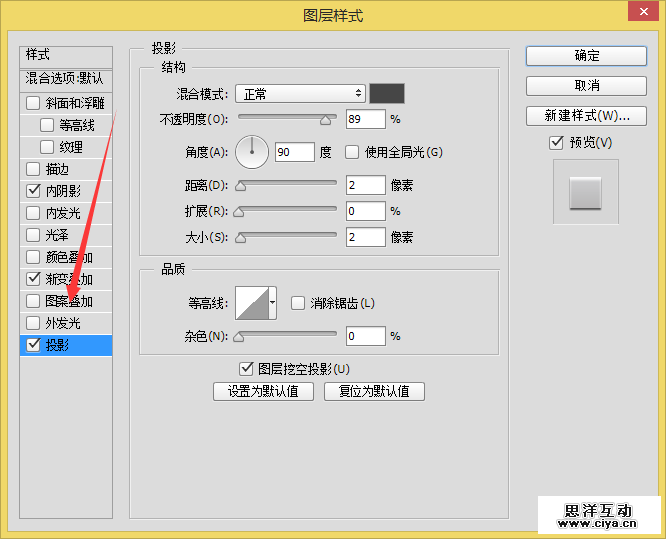Click the 等高线 contour thumbnail
The width and height of the screenshot is (666, 539).
(252, 303)
